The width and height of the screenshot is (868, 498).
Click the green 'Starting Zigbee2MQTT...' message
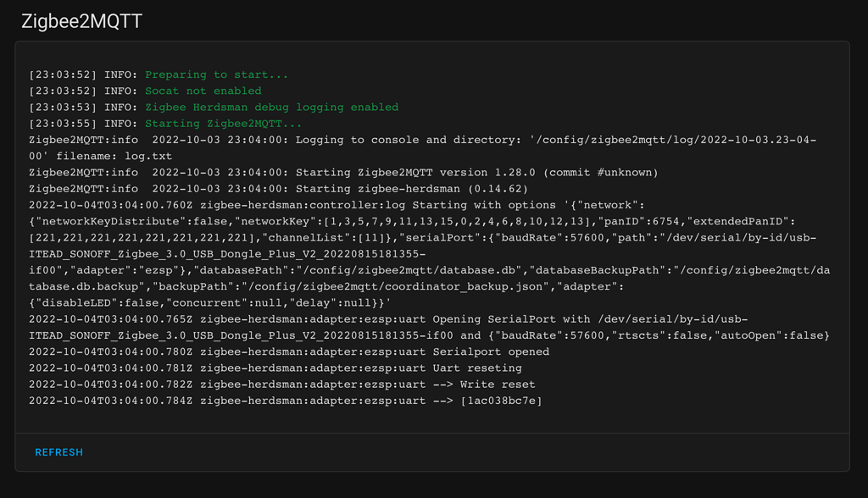223,124
